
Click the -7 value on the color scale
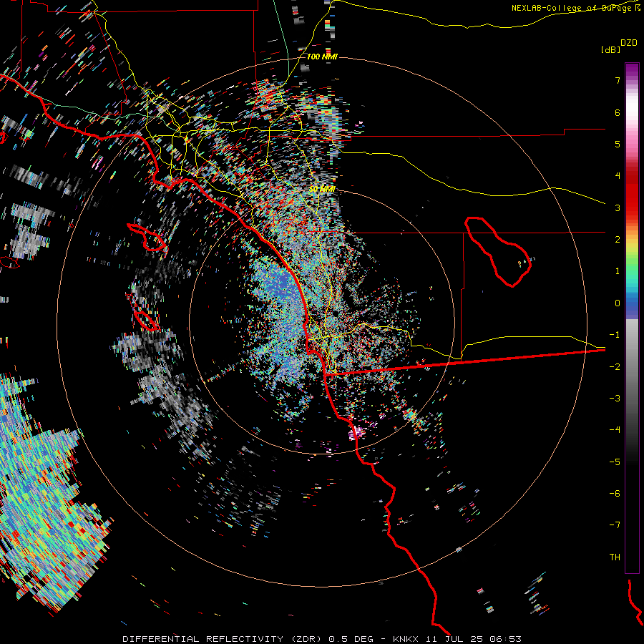[x=615, y=525]
